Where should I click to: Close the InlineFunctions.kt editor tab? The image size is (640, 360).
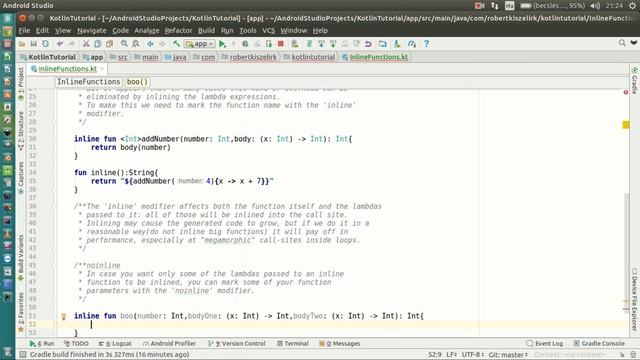[102, 69]
